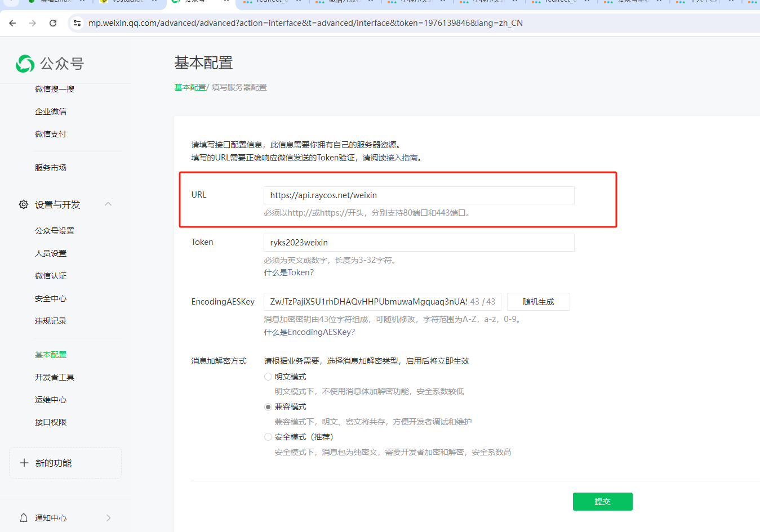
Task: Open 微信搜一搜 in the sidebar
Action: [x=55, y=89]
